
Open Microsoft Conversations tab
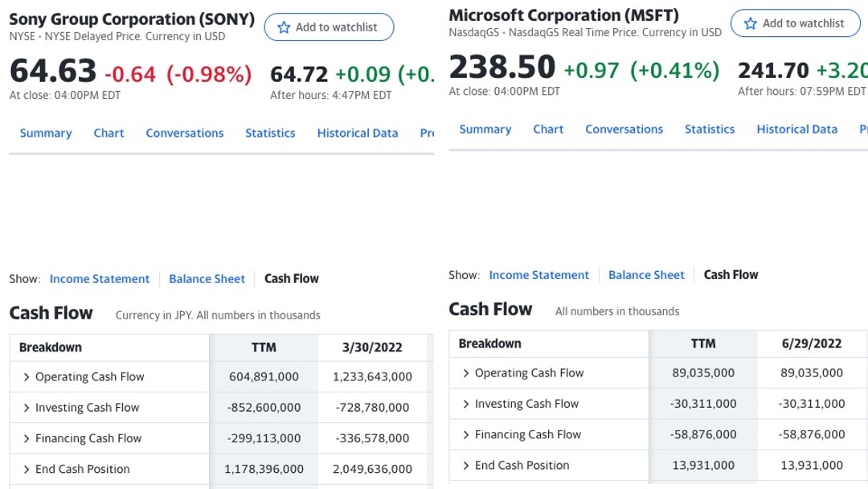(624, 129)
